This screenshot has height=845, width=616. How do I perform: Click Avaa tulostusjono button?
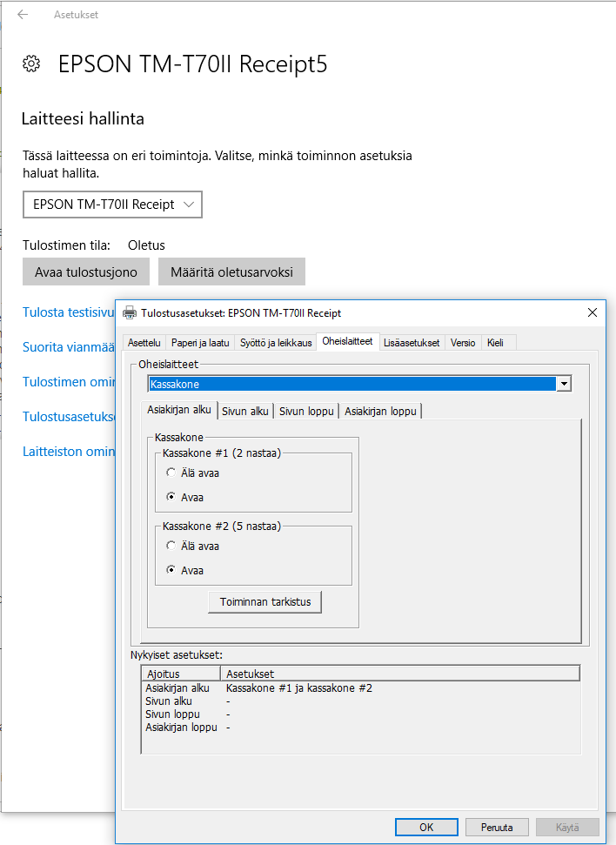[86, 272]
